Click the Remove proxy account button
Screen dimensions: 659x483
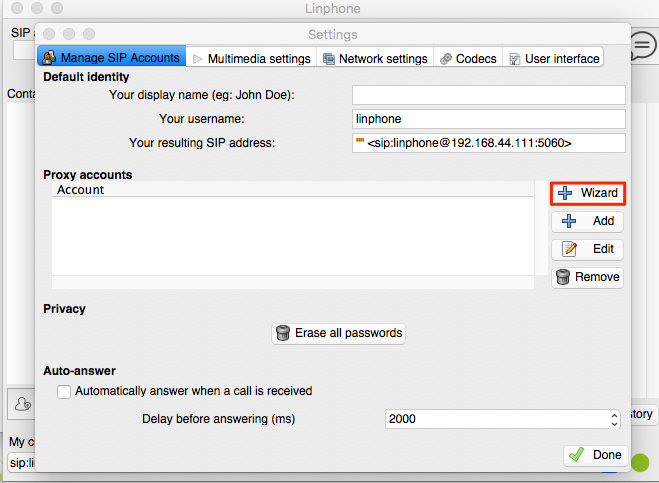pyautogui.click(x=587, y=277)
